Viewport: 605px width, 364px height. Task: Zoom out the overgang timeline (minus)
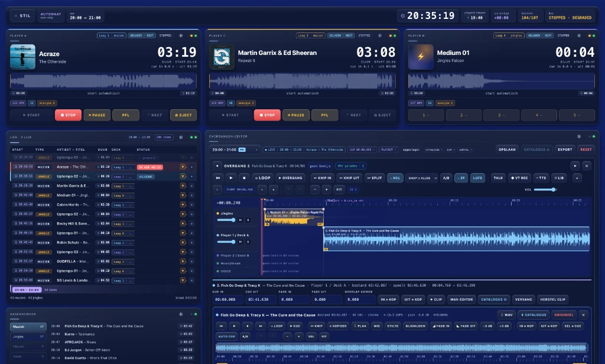click(315, 190)
